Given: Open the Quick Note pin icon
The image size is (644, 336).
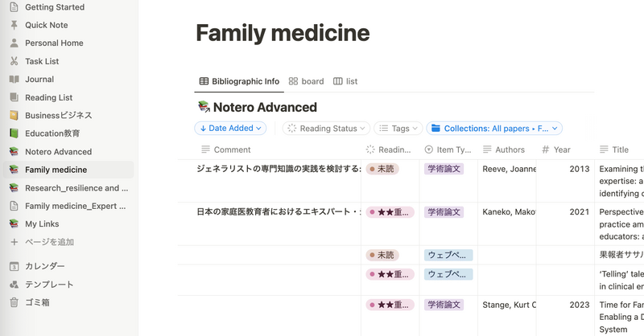Looking at the screenshot, I should [14, 25].
